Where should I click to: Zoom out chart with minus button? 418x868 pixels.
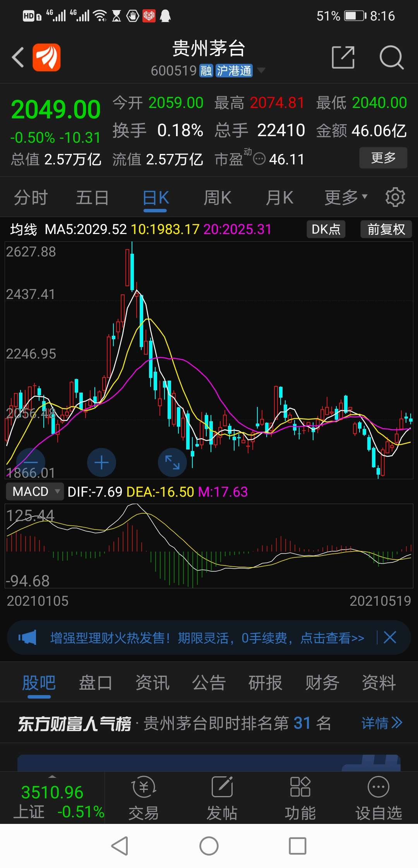point(31,462)
